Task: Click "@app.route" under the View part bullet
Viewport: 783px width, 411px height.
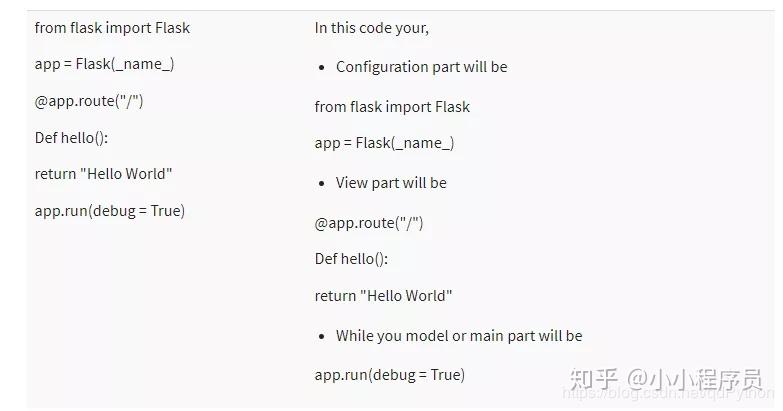Action: pyautogui.click(x=369, y=223)
